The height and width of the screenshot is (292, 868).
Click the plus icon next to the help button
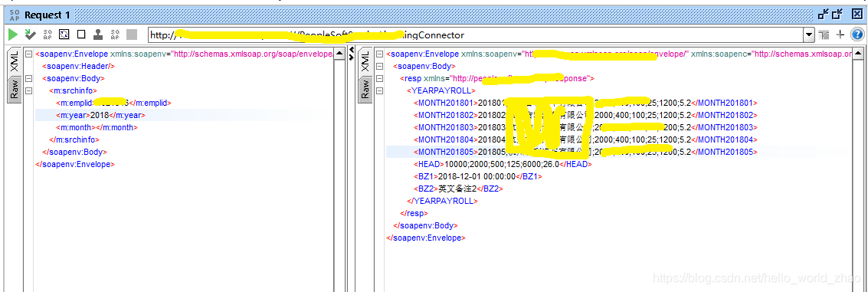pyautogui.click(x=840, y=35)
